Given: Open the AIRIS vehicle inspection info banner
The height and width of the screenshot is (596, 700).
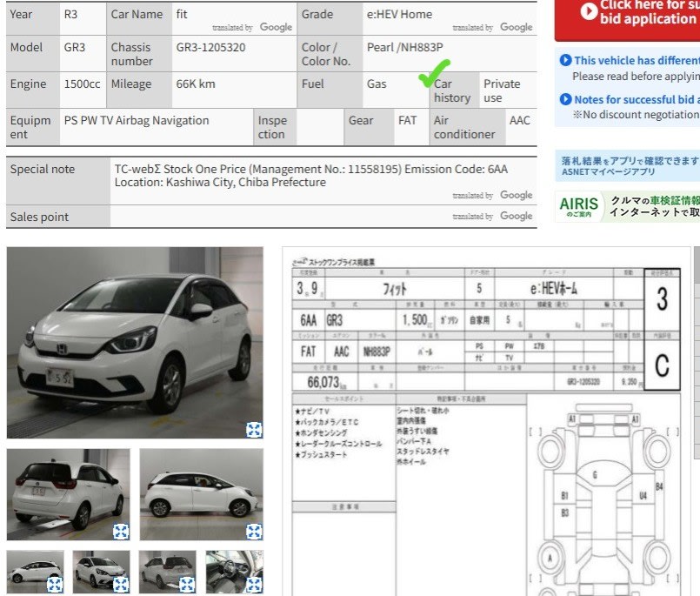Looking at the screenshot, I should coord(627,206).
